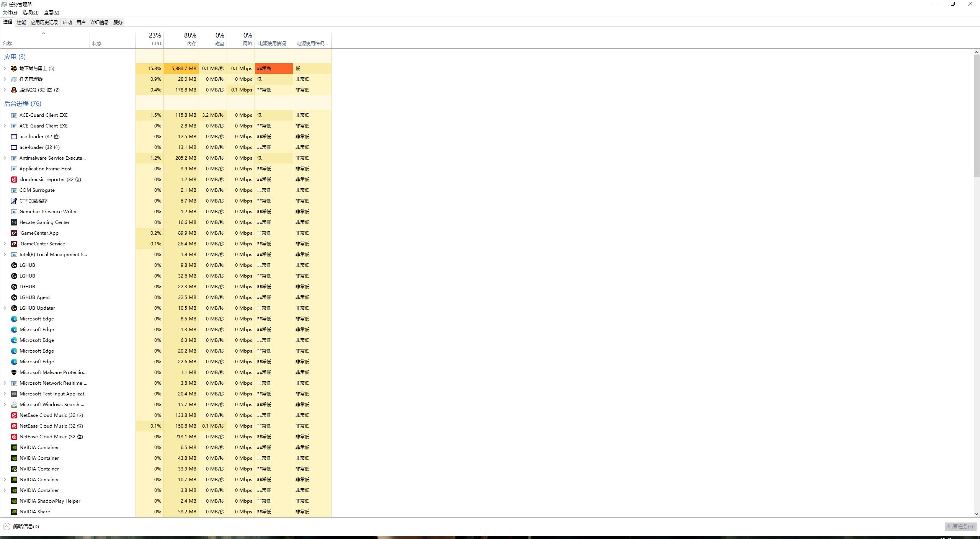
Task: Click the Microsoft Text Input Application icon
Action: [x=14, y=394]
